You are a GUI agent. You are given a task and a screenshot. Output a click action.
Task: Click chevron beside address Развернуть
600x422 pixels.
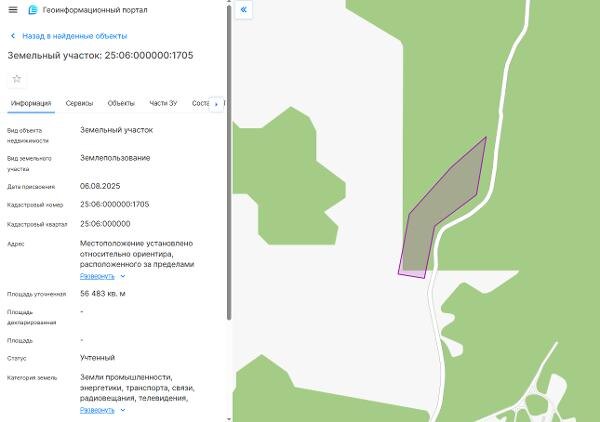click(x=123, y=276)
